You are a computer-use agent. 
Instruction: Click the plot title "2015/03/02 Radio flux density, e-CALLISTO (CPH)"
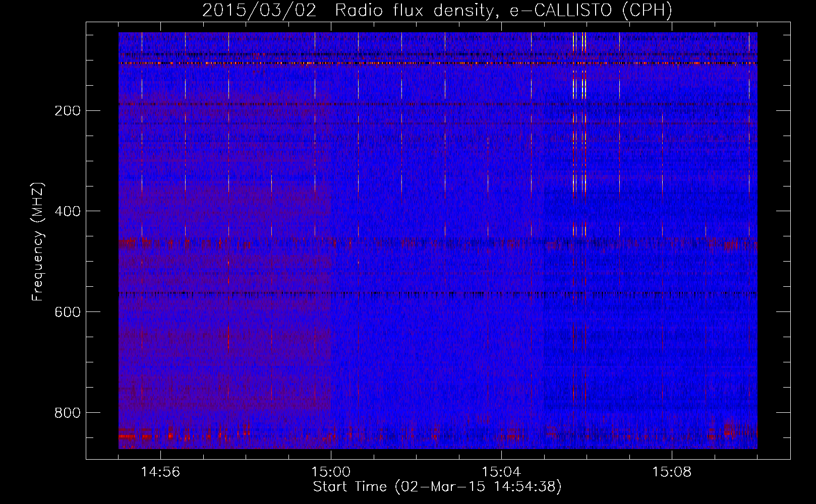[x=437, y=11]
